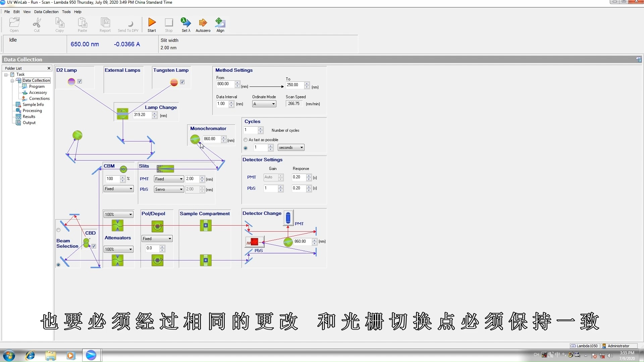Image resolution: width=644 pixels, height=362 pixels.
Task: Toggle the D2 Lamp checkbox
Action: [80, 81]
